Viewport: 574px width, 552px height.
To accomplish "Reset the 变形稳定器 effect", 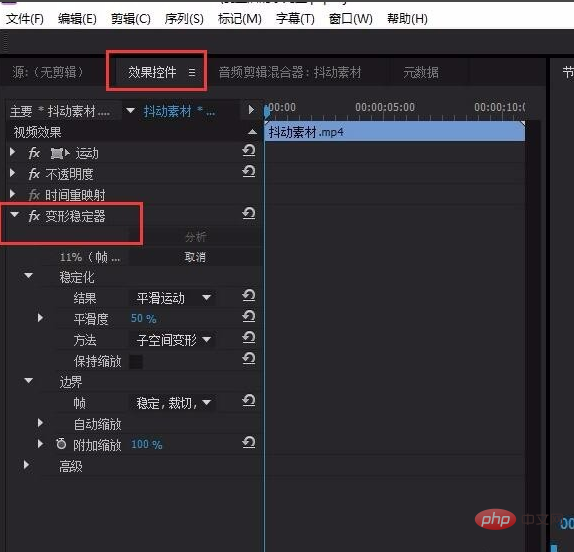I will (249, 213).
